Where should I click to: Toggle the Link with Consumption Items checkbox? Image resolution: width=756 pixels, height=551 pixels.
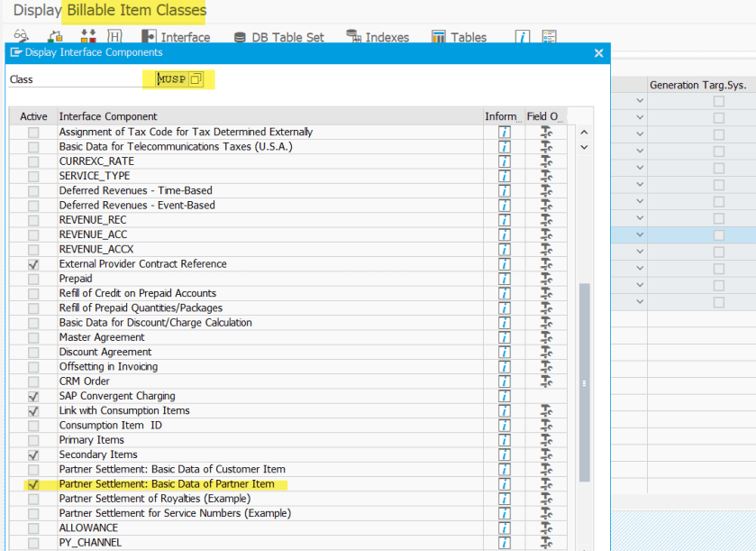pyautogui.click(x=33, y=411)
